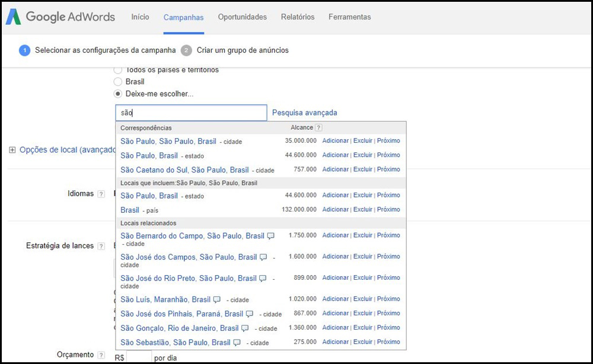Click the speech bubble icon for São José do Rio Preto
Screen dimensions: 593x364
[x=263, y=278]
